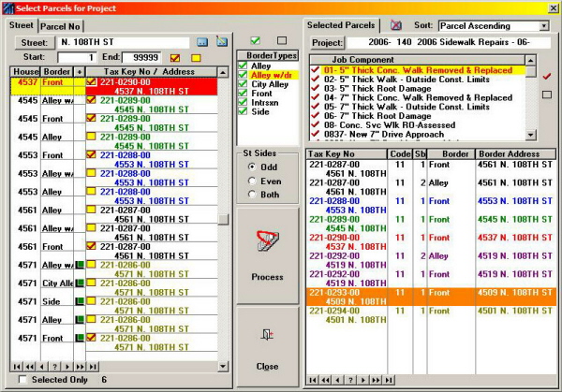Click the street lookup icon beside street field
Image resolution: width=562 pixels, height=392 pixels.
(x=202, y=42)
